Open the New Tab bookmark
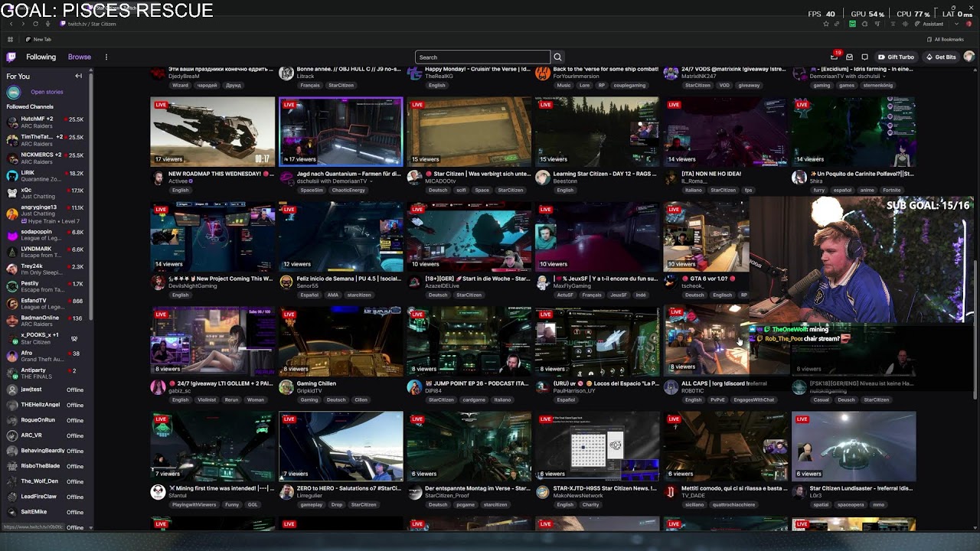The width and height of the screenshot is (980, 551). tap(38, 39)
